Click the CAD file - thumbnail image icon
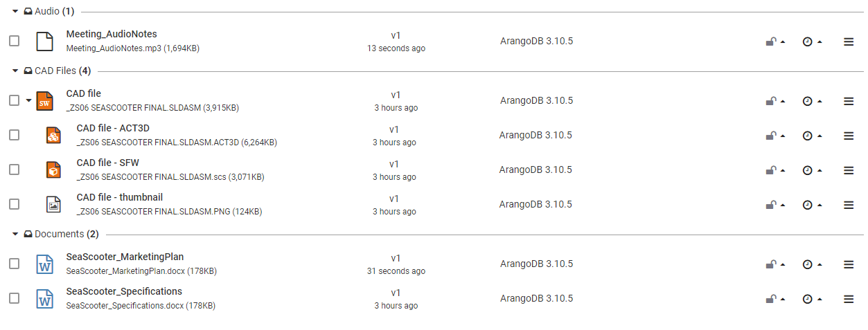 coord(53,204)
